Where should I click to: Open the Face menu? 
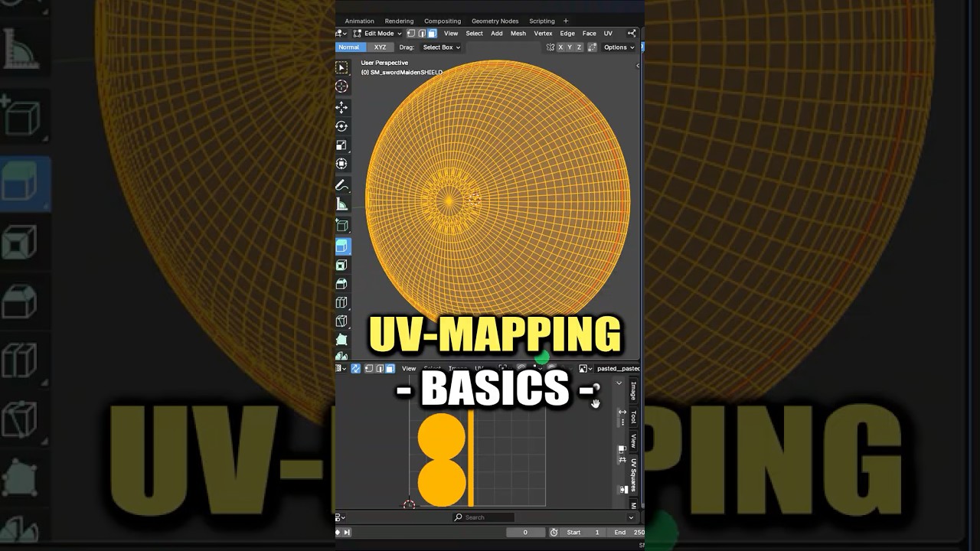pos(589,34)
